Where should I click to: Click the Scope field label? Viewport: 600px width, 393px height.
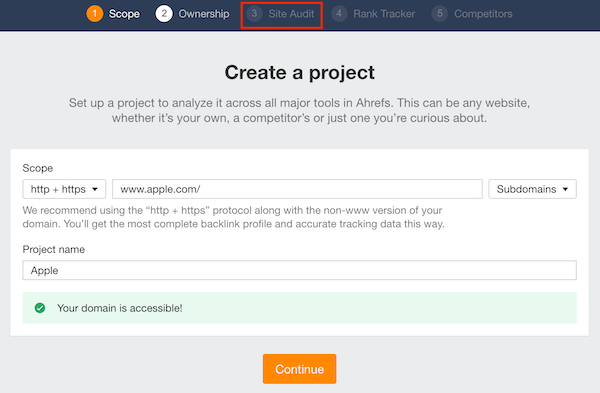point(38,168)
